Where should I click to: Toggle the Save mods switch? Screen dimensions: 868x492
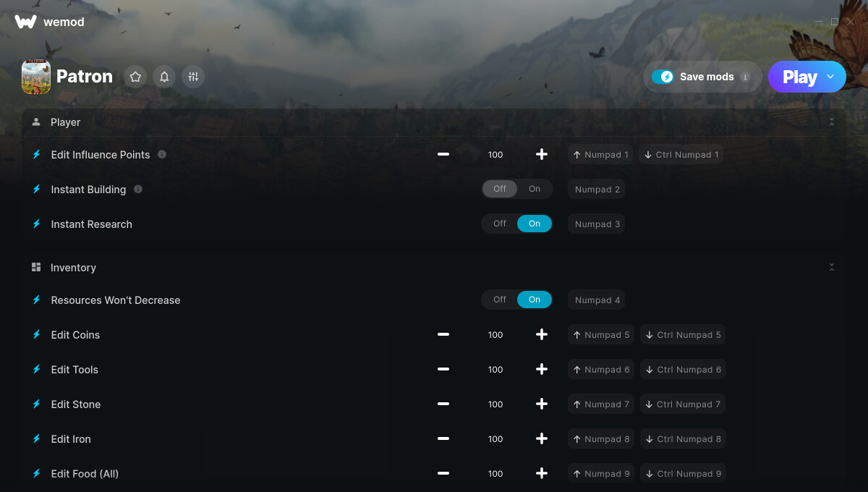pos(663,77)
